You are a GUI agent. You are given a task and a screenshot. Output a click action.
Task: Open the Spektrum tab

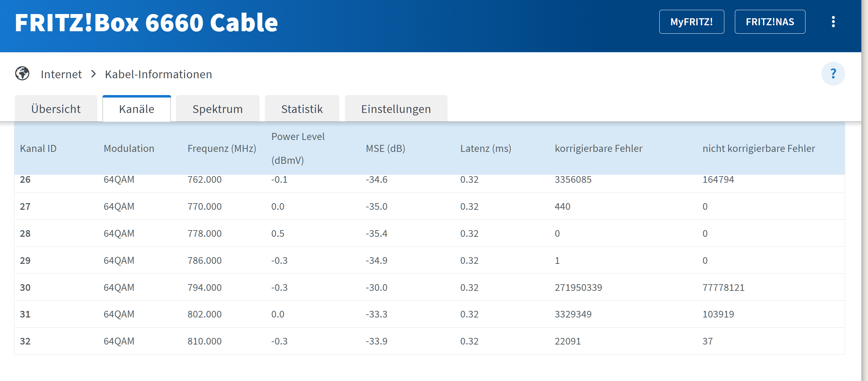(217, 109)
